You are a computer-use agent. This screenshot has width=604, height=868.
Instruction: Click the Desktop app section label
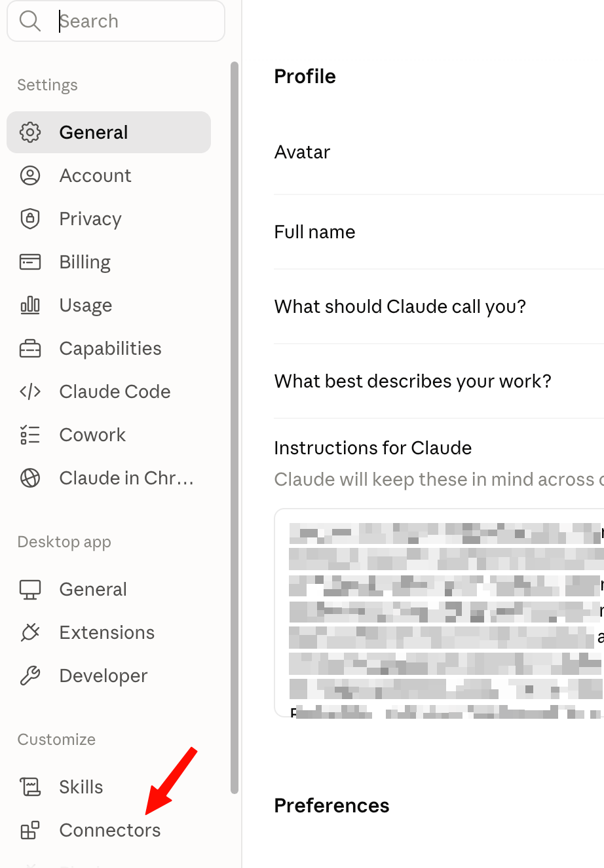(64, 542)
